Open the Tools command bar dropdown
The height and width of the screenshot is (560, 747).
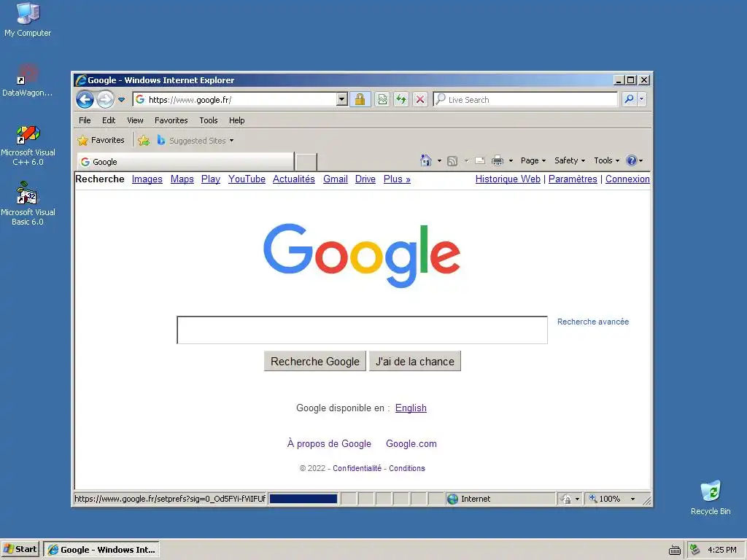[606, 160]
